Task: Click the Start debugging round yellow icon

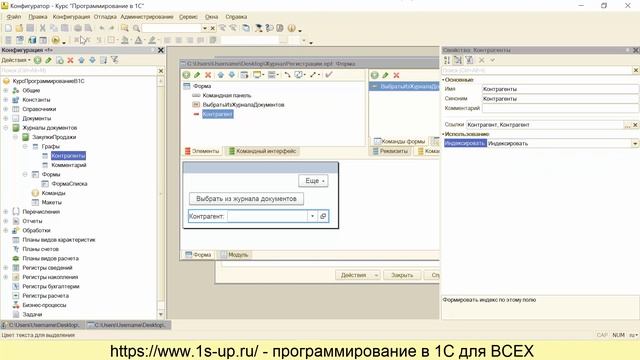Action: (x=55, y=40)
